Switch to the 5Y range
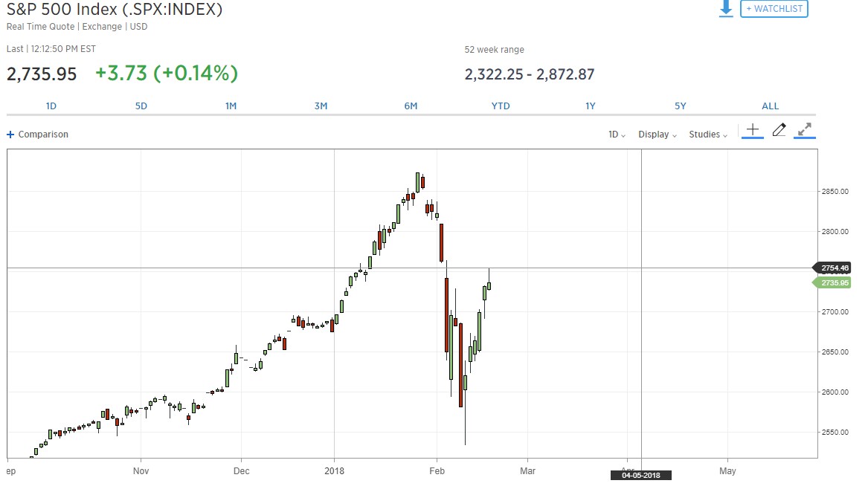The height and width of the screenshot is (492, 868). tap(681, 106)
